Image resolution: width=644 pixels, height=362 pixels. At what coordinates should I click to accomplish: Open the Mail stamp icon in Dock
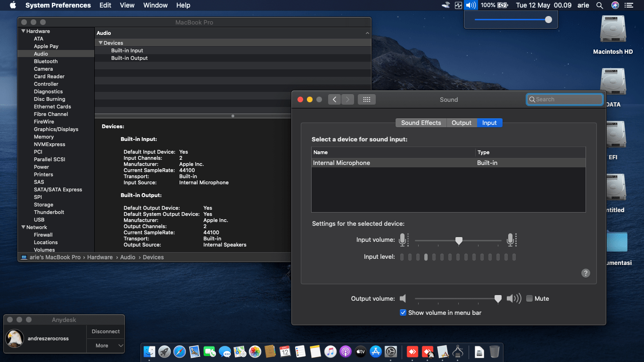(x=195, y=352)
